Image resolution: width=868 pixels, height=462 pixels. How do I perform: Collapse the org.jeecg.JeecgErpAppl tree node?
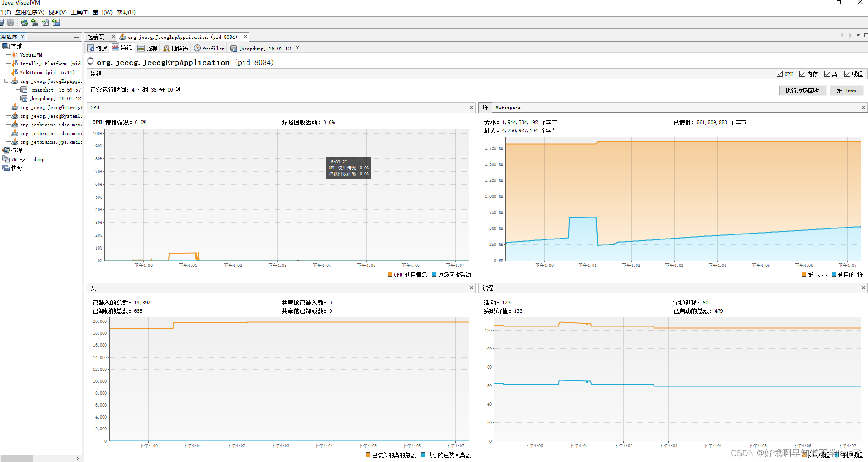pyautogui.click(x=6, y=81)
